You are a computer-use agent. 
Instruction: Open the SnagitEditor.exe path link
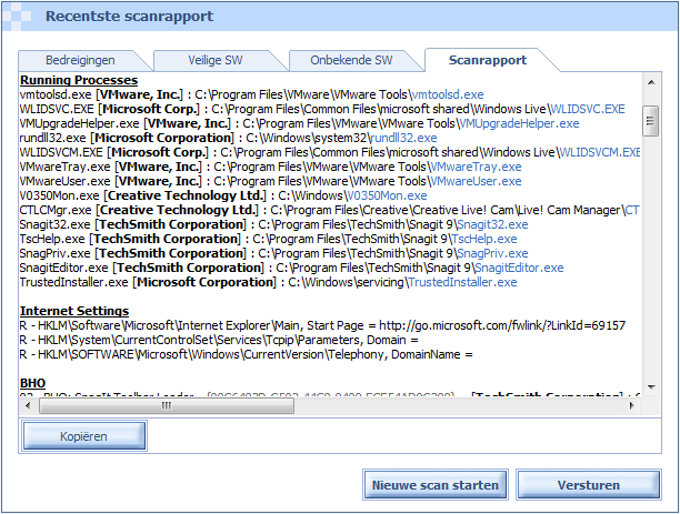pos(520,268)
